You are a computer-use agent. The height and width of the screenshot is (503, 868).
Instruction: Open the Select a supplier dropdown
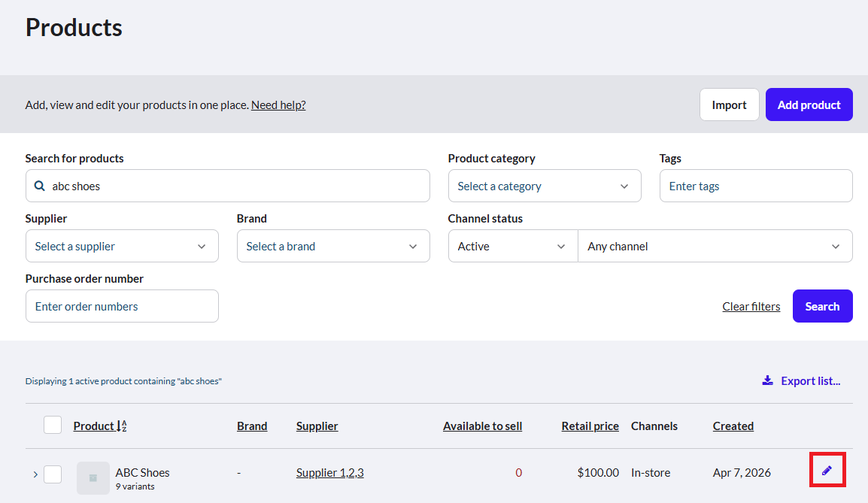pyautogui.click(x=122, y=247)
